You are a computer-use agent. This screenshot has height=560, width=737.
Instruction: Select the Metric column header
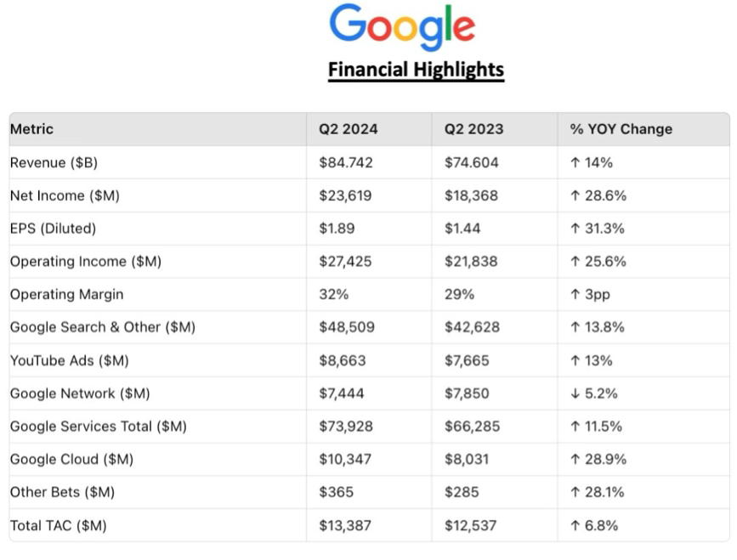coord(31,129)
